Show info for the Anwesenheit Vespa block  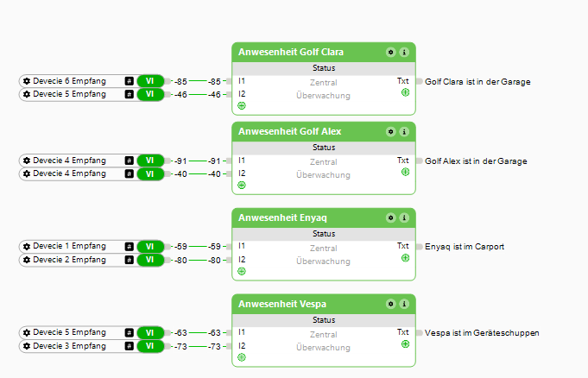[403, 304]
